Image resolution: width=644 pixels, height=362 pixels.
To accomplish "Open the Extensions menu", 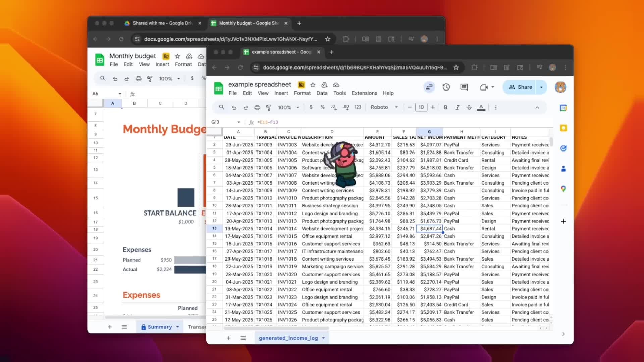I will (x=364, y=93).
